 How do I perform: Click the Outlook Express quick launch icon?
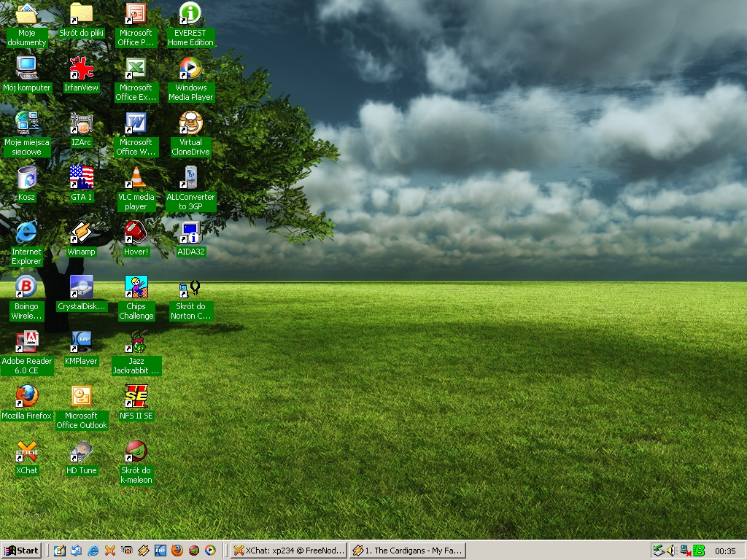coord(76,551)
